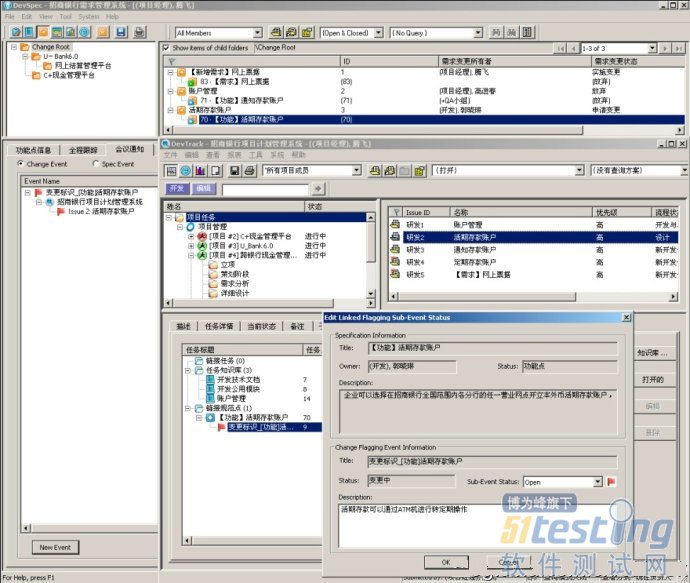Image resolution: width=690 pixels, height=583 pixels.
Task: Click the first icon in DevSpec toolbar
Action: [x=16, y=32]
